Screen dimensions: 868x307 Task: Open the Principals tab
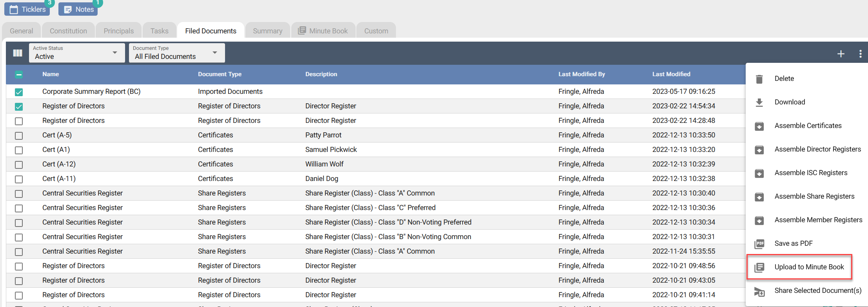point(118,31)
